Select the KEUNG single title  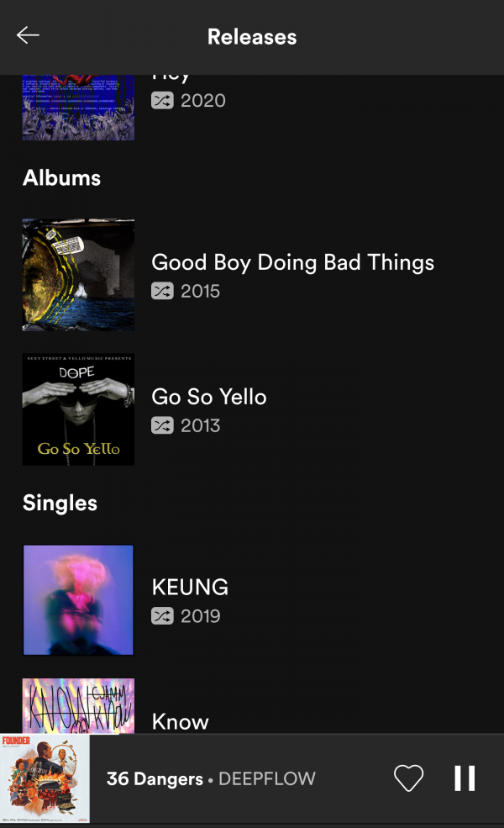point(190,587)
